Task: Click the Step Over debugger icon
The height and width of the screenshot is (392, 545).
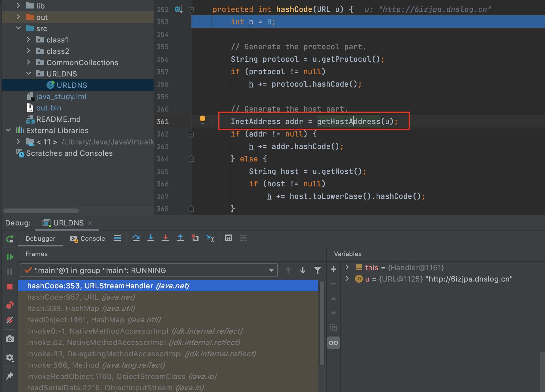Action: pos(136,238)
